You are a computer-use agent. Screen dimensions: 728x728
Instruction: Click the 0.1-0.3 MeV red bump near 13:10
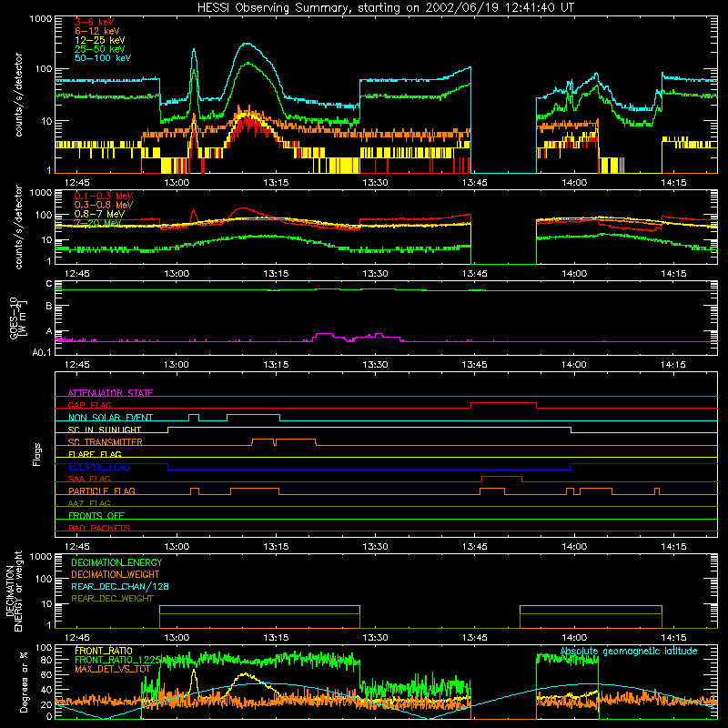click(x=245, y=210)
